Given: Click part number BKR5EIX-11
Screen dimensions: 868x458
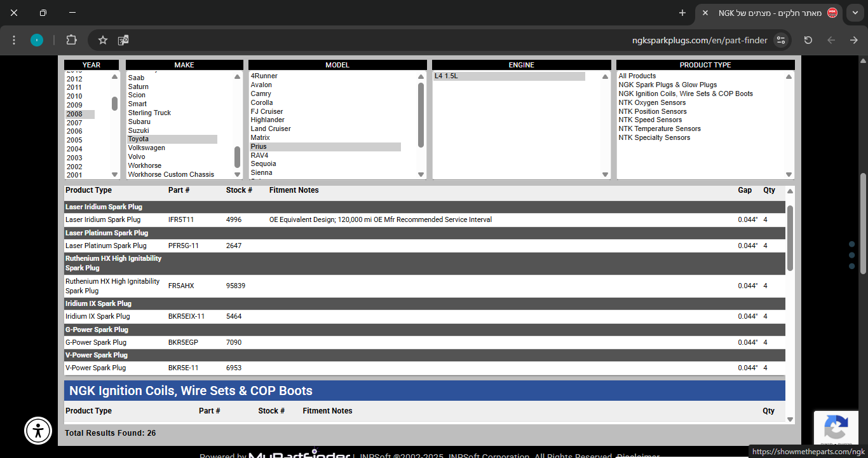Looking at the screenshot, I should 186,316.
